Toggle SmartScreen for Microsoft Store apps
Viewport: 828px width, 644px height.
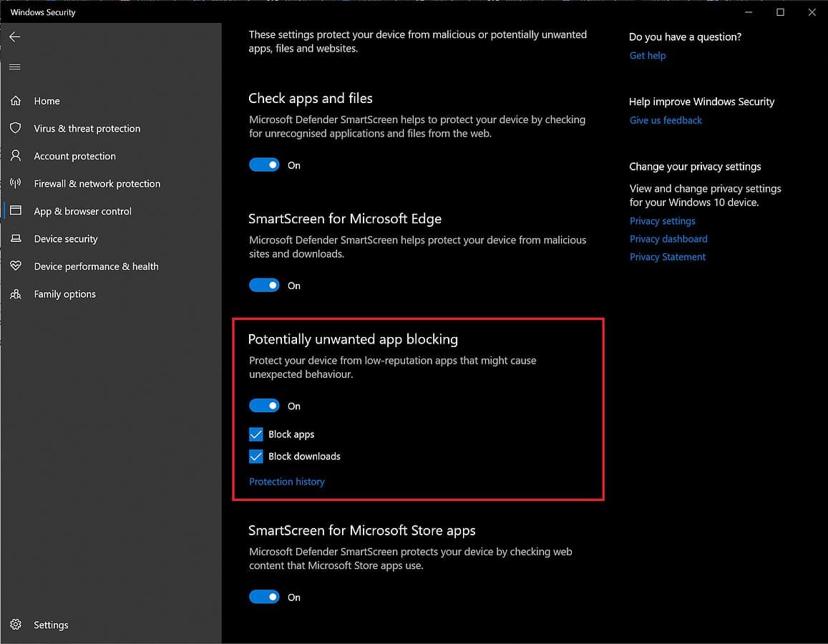click(x=264, y=597)
